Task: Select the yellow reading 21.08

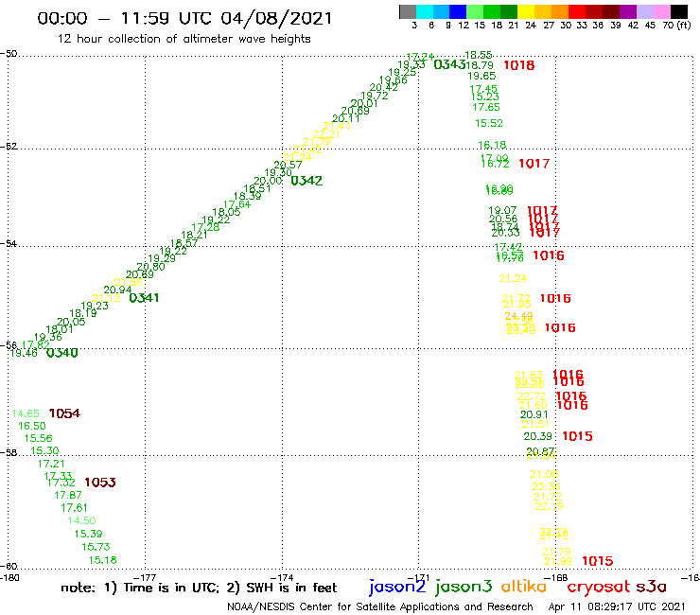Action: pos(544,474)
